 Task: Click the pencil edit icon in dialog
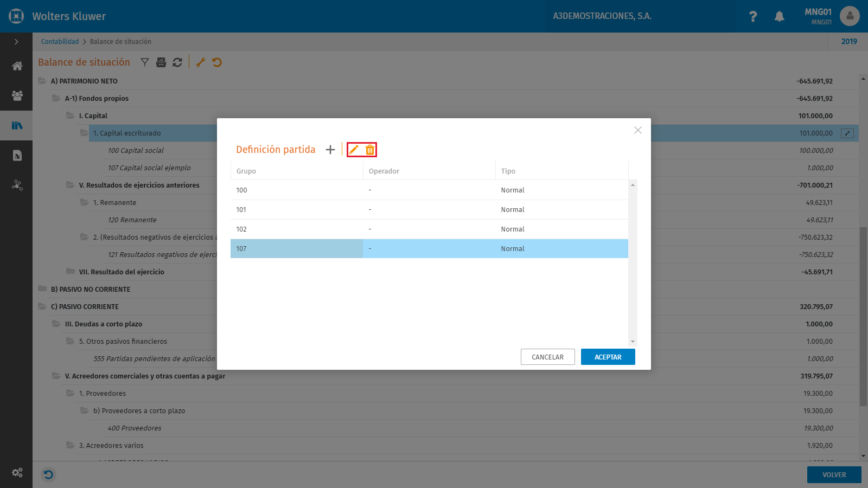[354, 150]
